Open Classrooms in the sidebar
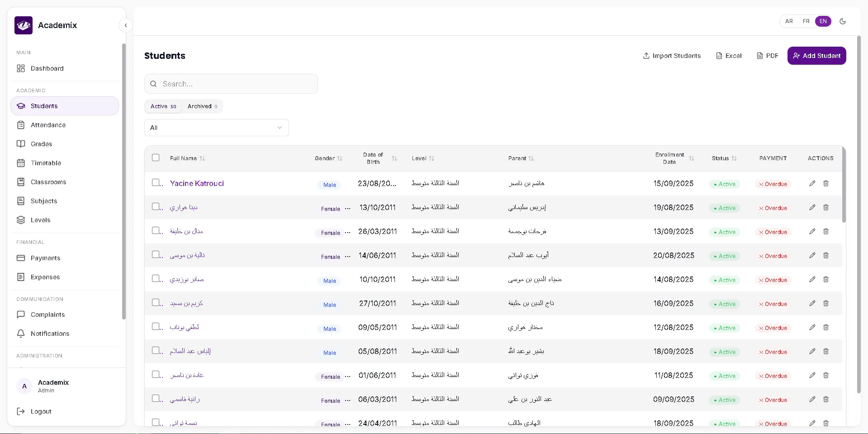This screenshot has width=868, height=434. 65,182
